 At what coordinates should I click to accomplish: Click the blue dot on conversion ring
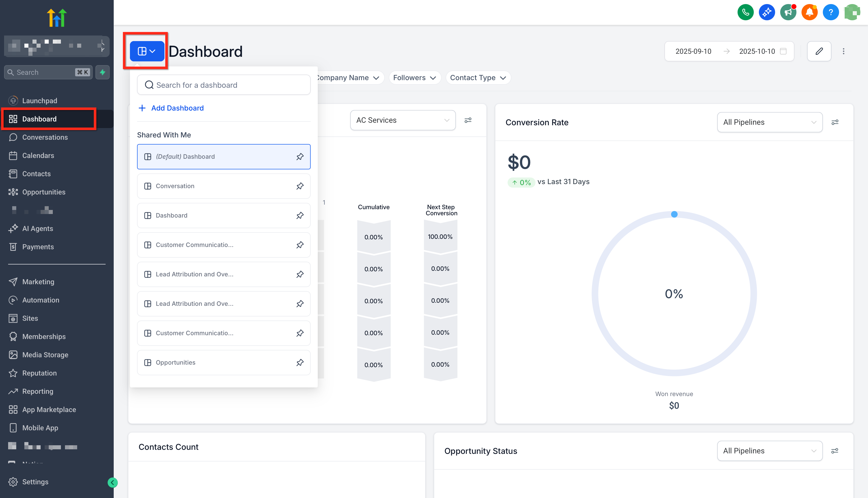coord(674,215)
